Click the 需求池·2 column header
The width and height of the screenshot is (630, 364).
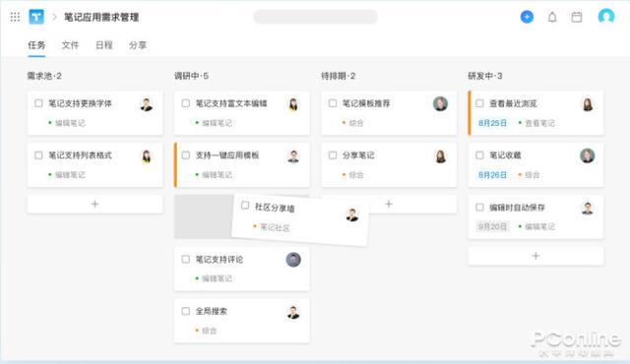click(x=44, y=76)
